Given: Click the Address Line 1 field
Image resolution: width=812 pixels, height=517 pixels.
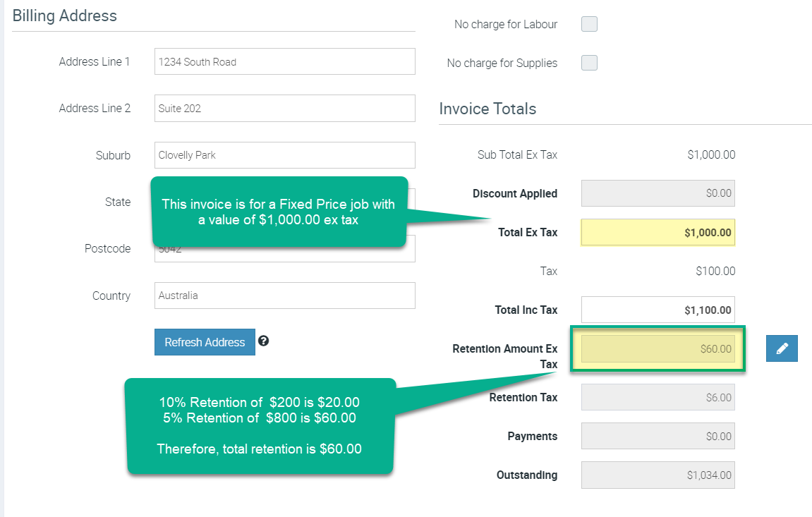Looking at the screenshot, I should coord(284,61).
